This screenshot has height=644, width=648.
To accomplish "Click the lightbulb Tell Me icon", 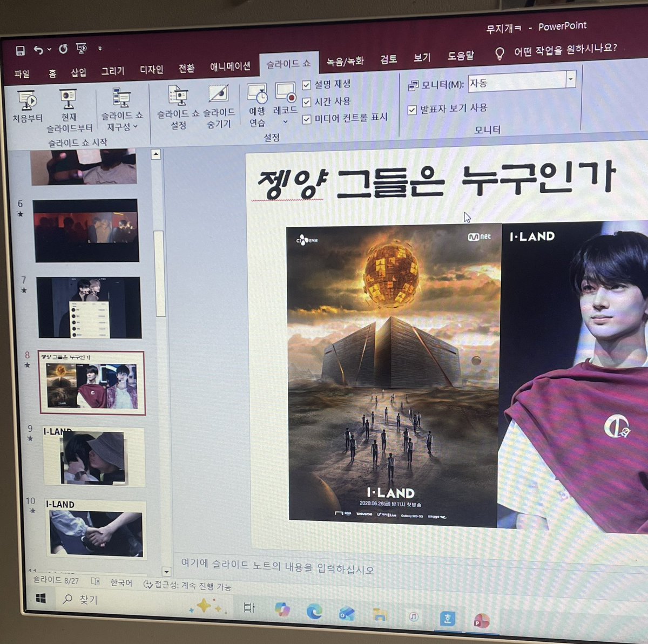I will pyautogui.click(x=500, y=53).
